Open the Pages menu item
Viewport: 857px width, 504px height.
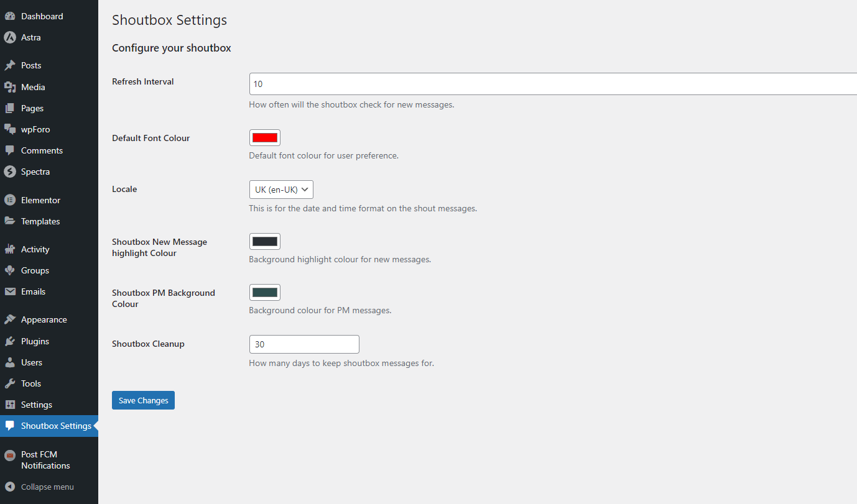pyautogui.click(x=49, y=108)
